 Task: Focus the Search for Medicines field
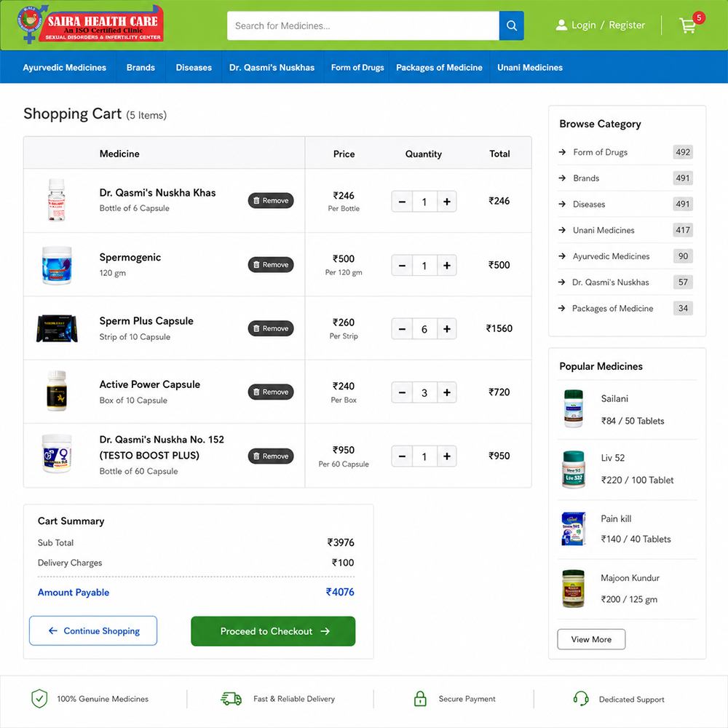[x=363, y=25]
